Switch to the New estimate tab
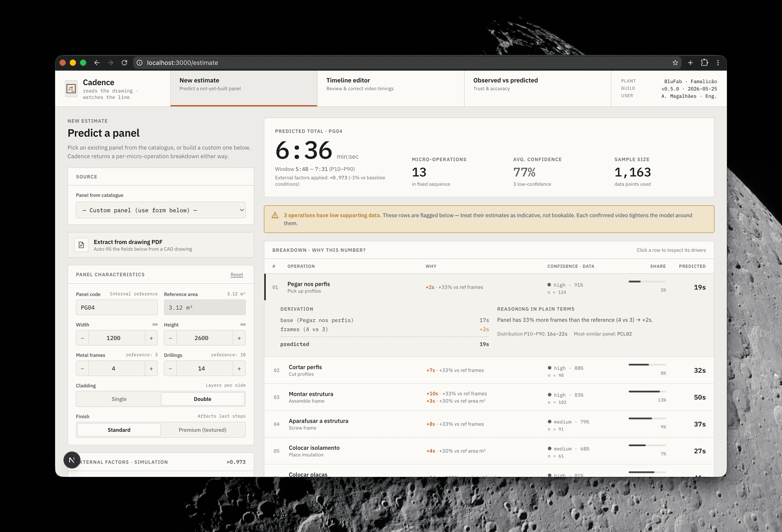The width and height of the screenshot is (782, 532). click(243, 88)
